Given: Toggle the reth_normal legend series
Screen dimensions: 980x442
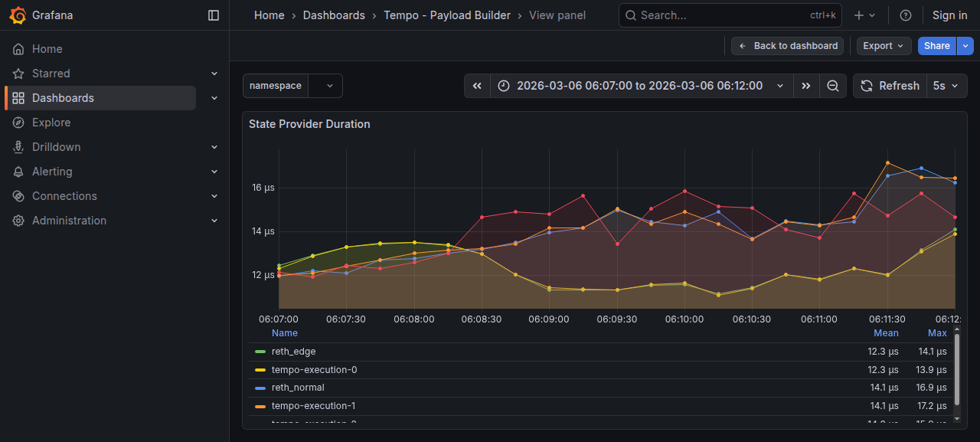Looking at the screenshot, I should [298, 388].
